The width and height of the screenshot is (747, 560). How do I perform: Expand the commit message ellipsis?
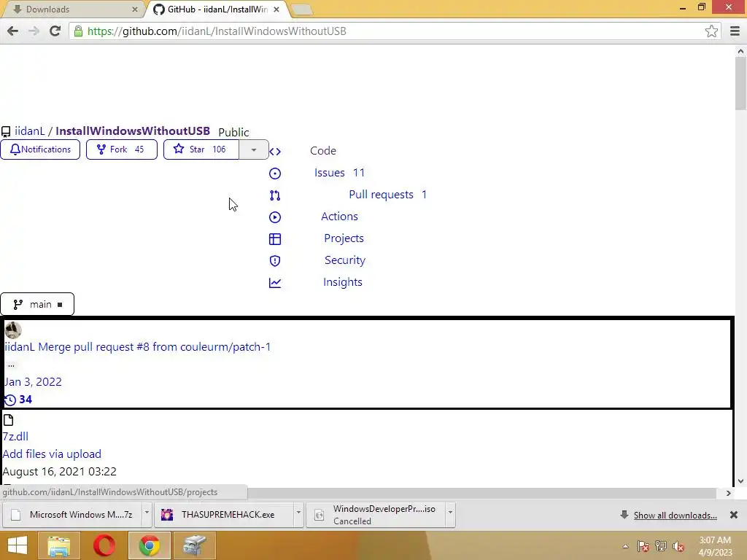(x=11, y=365)
